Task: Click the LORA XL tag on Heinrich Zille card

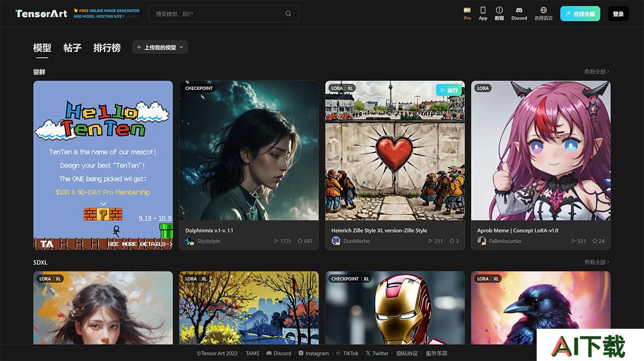Action: point(342,88)
